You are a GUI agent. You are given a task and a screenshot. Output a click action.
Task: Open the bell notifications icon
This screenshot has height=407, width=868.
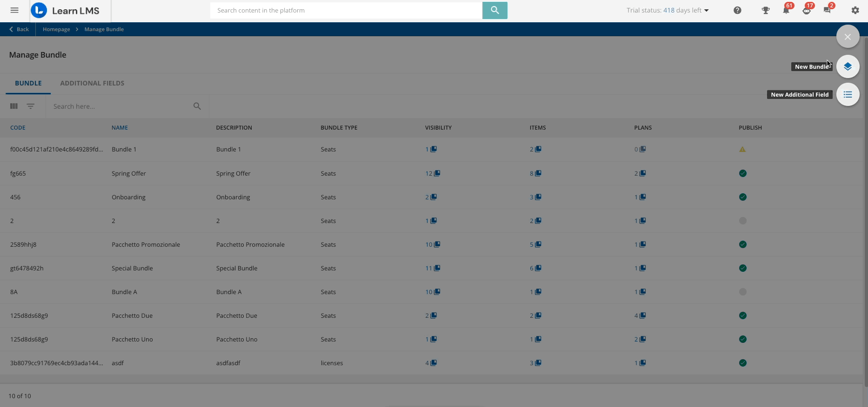click(786, 10)
